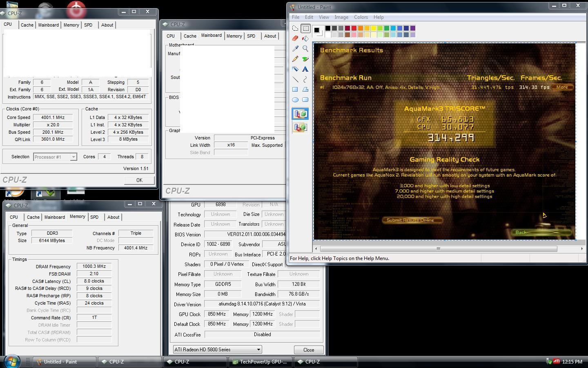Screen dimensions: 588x368
Task: Click OK in the CPU-Z CPU window
Action: pos(139,180)
